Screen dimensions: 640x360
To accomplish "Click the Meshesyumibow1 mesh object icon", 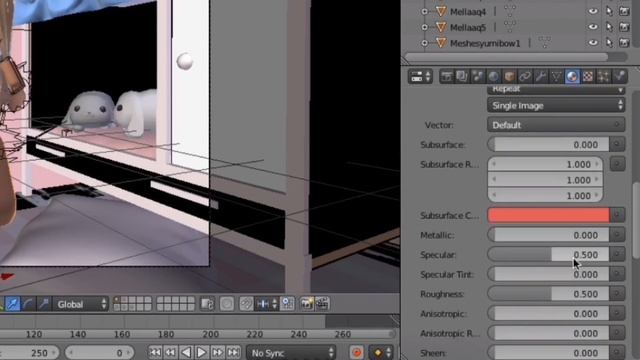I will (441, 43).
